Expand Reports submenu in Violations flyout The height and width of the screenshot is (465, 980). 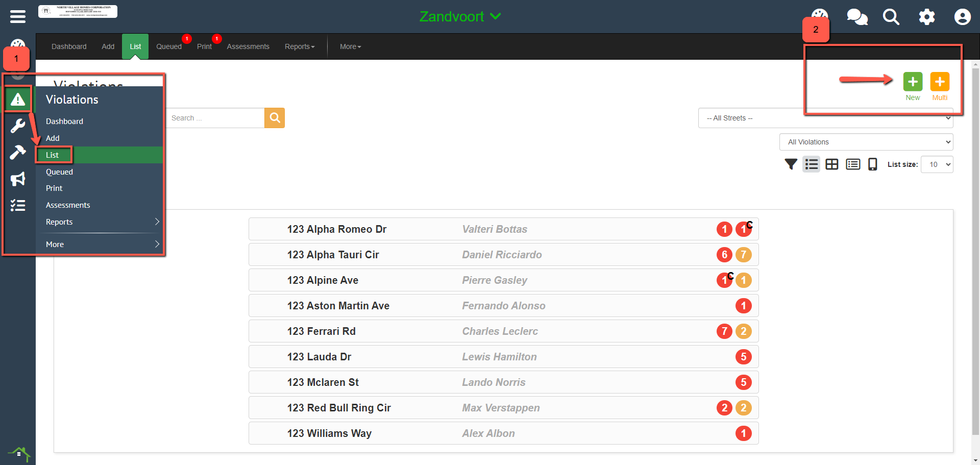point(100,222)
